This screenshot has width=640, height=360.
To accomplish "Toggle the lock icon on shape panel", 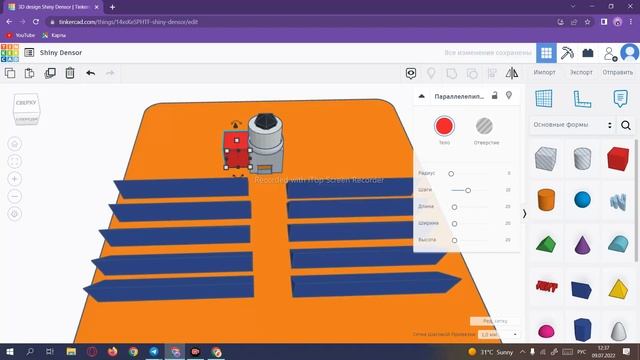I will coord(494,96).
